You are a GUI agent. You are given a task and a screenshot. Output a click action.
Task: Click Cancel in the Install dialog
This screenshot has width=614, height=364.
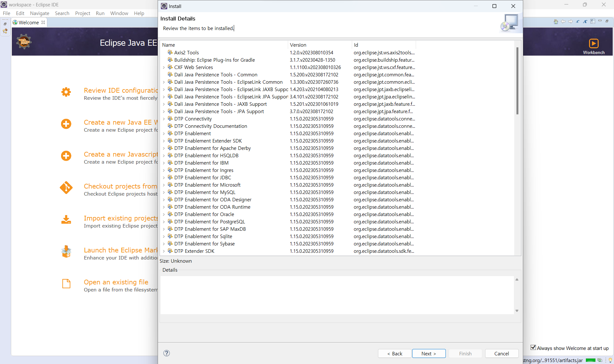tap(501, 353)
